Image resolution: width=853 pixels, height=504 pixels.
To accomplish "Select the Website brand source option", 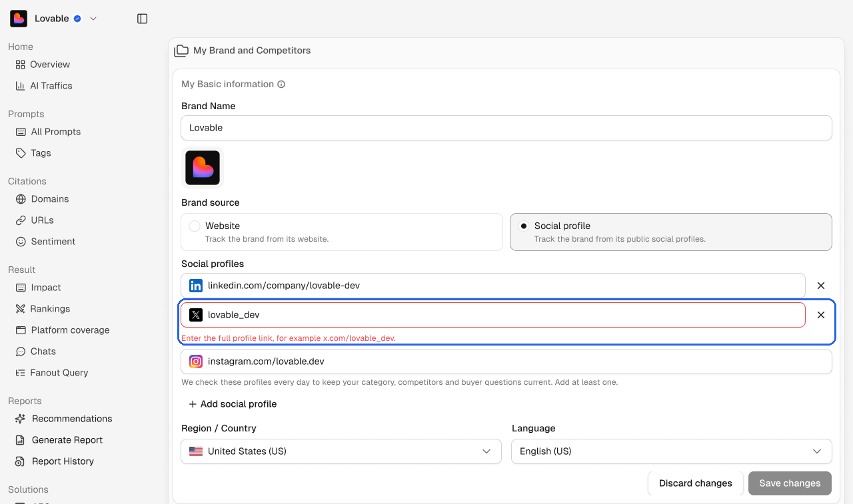I will 342,232.
